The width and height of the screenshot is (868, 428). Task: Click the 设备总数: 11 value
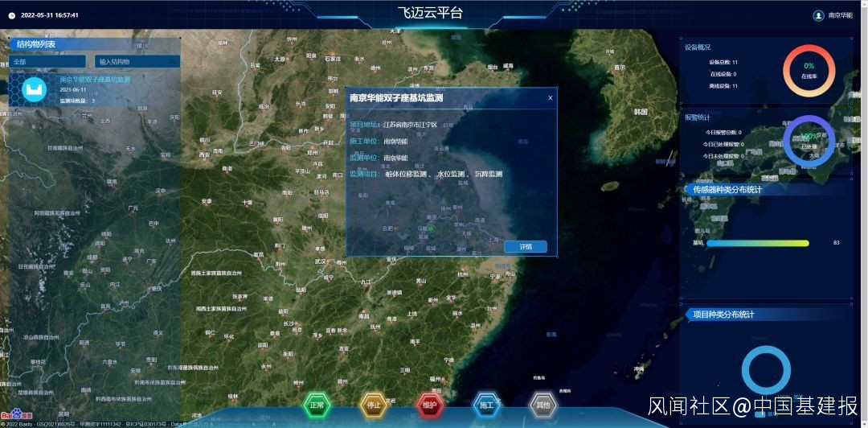[723, 62]
